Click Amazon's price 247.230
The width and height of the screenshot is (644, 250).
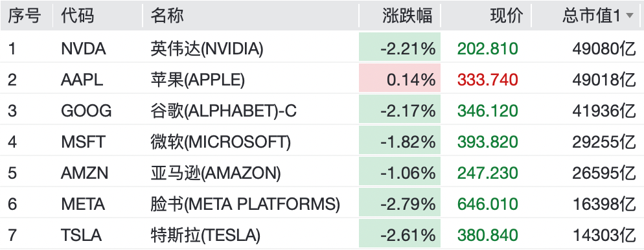point(487,173)
